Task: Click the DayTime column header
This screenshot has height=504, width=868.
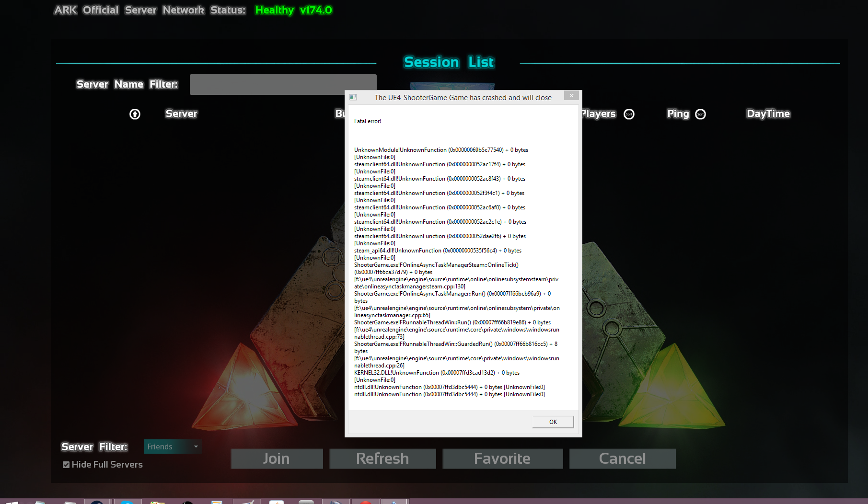Action: pyautogui.click(x=768, y=114)
